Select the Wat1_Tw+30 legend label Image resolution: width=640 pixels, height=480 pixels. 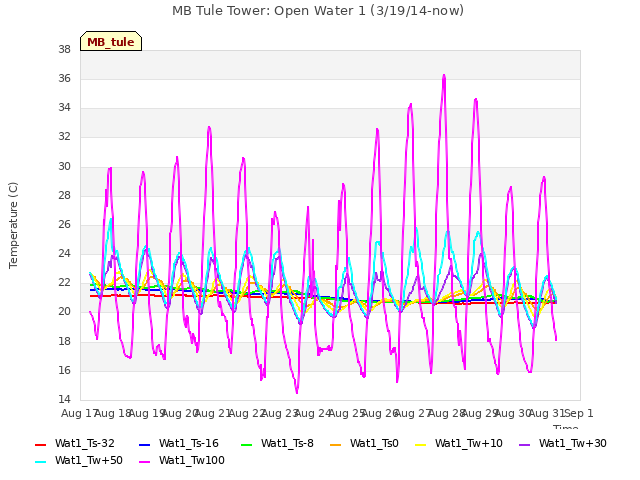click(573, 443)
